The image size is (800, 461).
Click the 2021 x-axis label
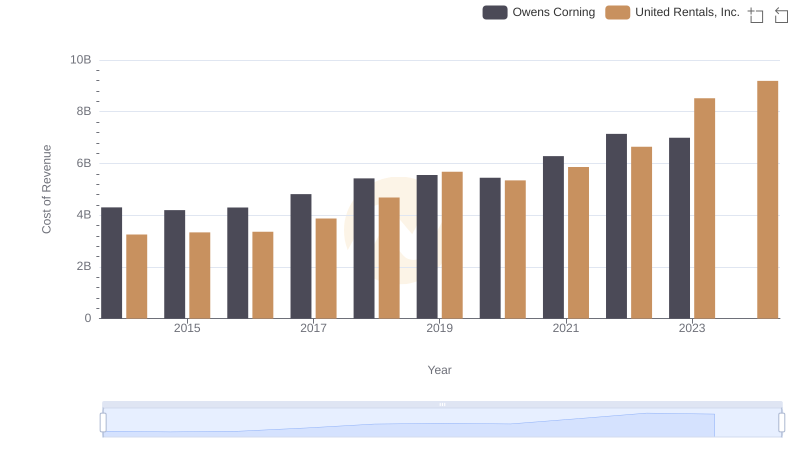point(565,328)
